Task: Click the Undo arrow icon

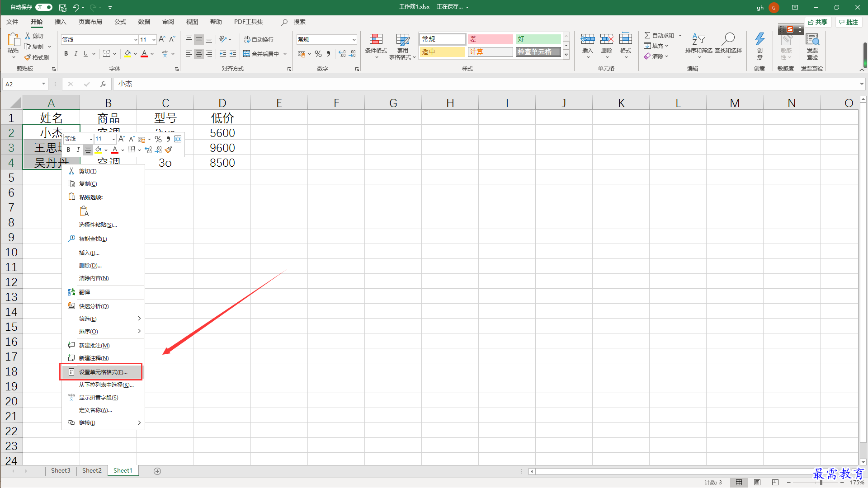Action: pyautogui.click(x=75, y=7)
